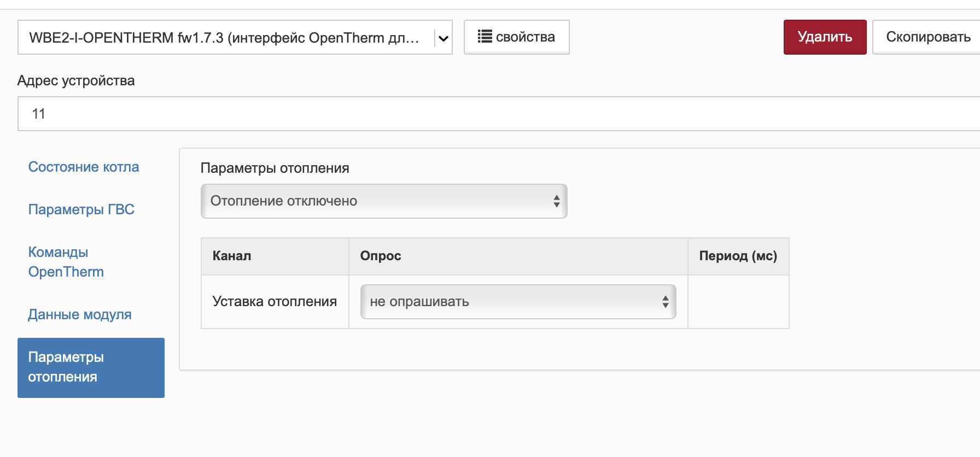Click the list icon on свойства button
This screenshot has width=980, height=457.
click(485, 37)
